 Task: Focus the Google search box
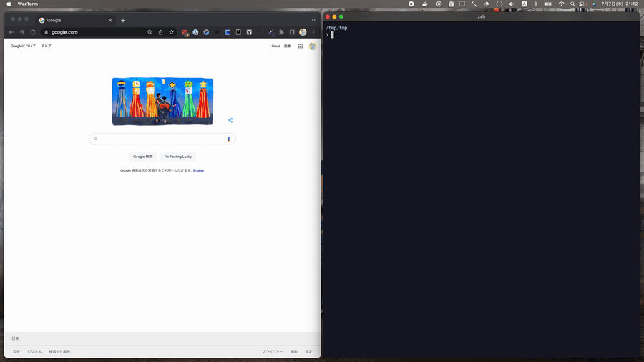coord(162,139)
